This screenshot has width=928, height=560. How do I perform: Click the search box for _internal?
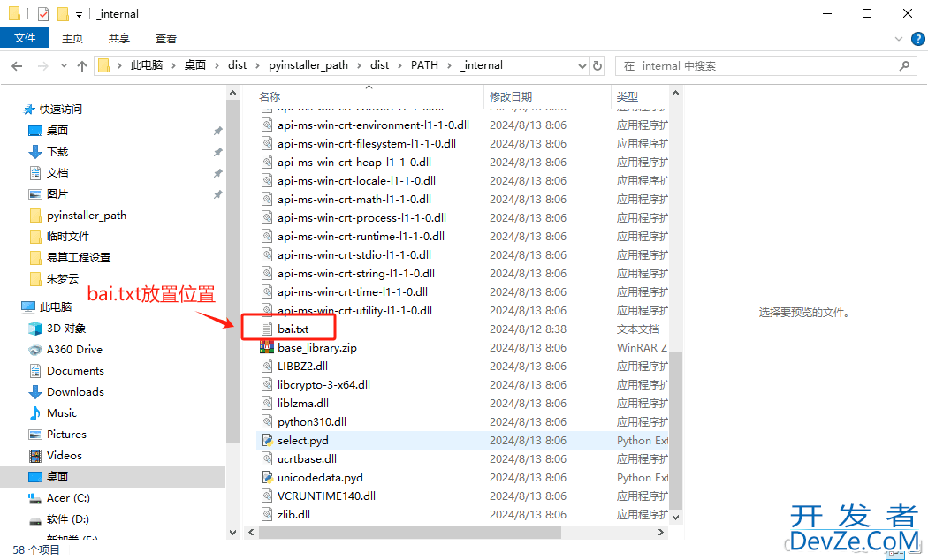(766, 65)
